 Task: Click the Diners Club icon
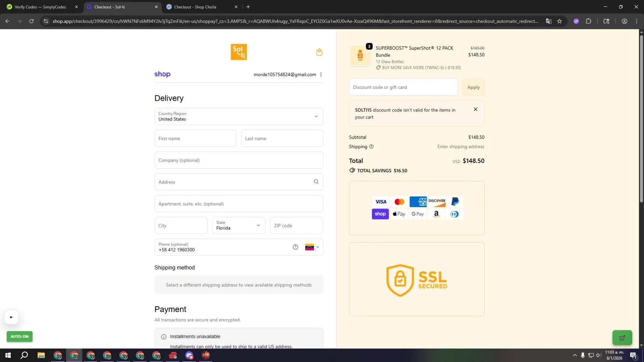pyautogui.click(x=455, y=214)
